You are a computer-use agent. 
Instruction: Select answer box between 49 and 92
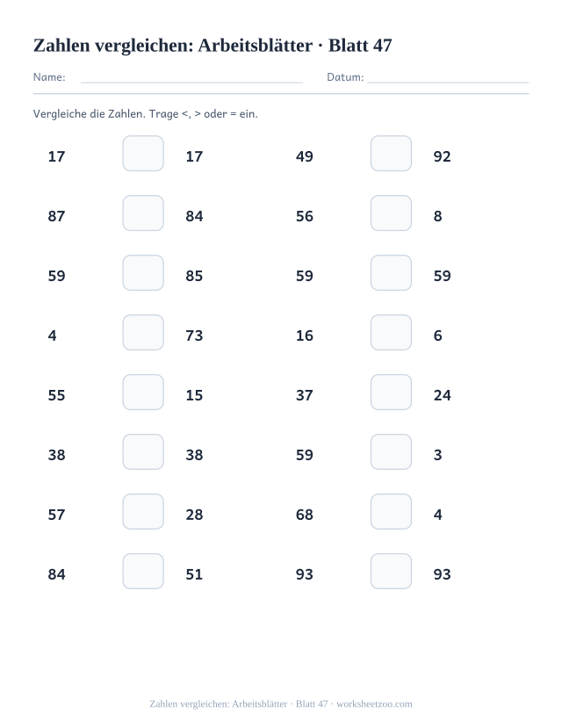click(x=391, y=153)
